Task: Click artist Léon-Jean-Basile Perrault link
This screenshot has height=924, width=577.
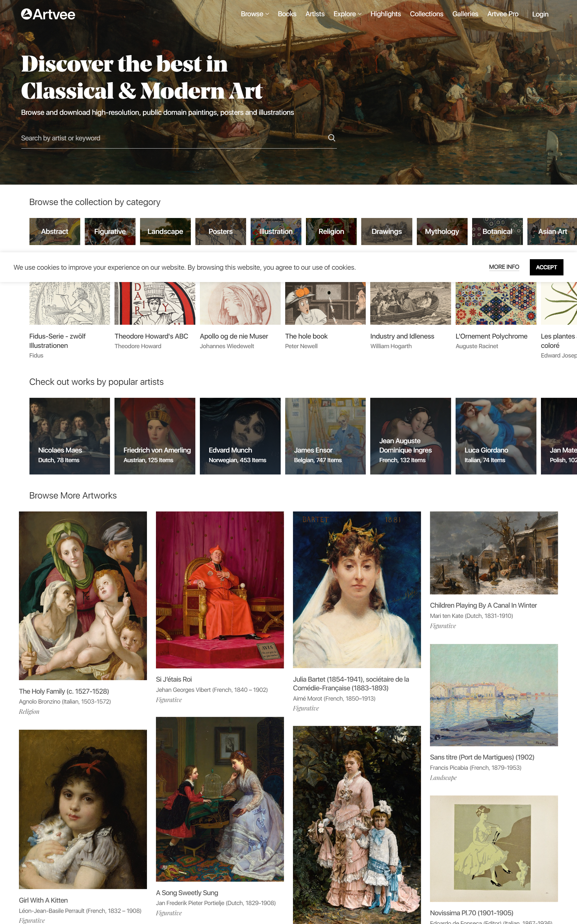Action: point(80,911)
